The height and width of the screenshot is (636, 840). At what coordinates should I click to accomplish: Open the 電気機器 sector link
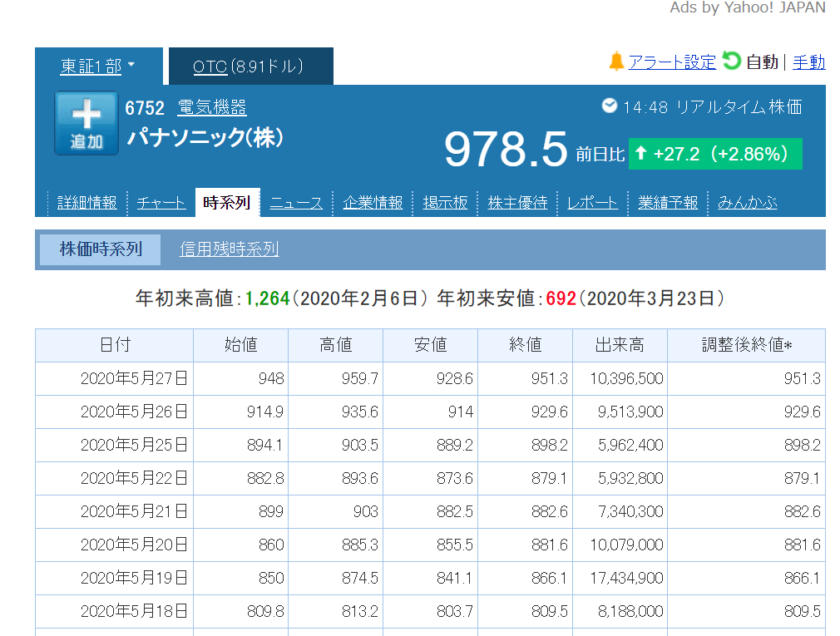pos(212,107)
